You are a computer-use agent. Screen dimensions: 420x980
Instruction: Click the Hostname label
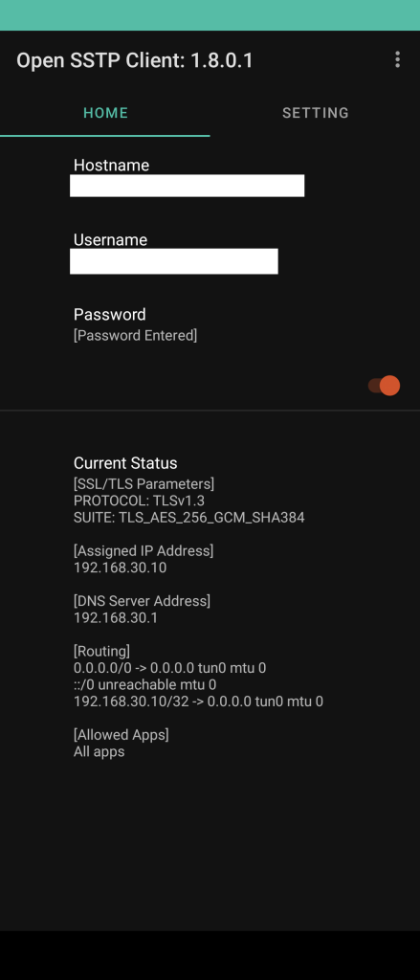(x=111, y=165)
